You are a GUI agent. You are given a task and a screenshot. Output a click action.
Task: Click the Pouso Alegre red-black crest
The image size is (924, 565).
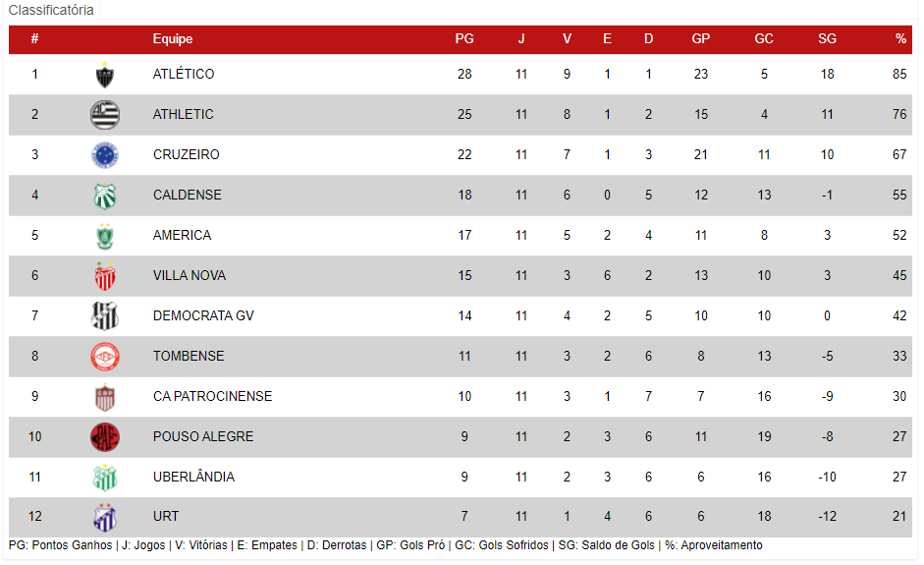click(105, 437)
